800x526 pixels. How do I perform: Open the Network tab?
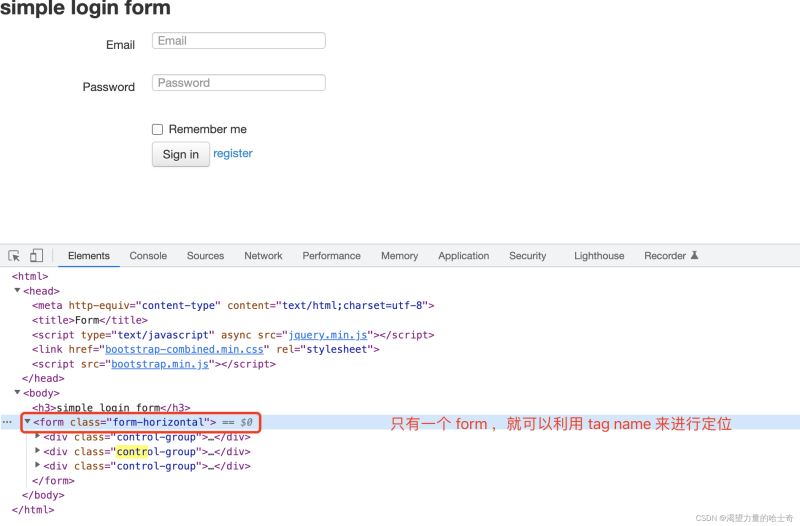tap(263, 256)
